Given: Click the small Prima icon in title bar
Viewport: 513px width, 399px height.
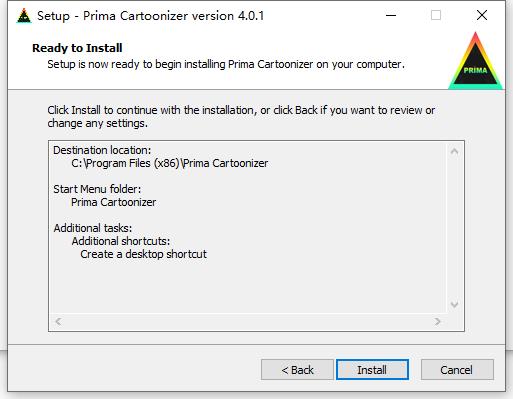Looking at the screenshot, I should tap(24, 16).
